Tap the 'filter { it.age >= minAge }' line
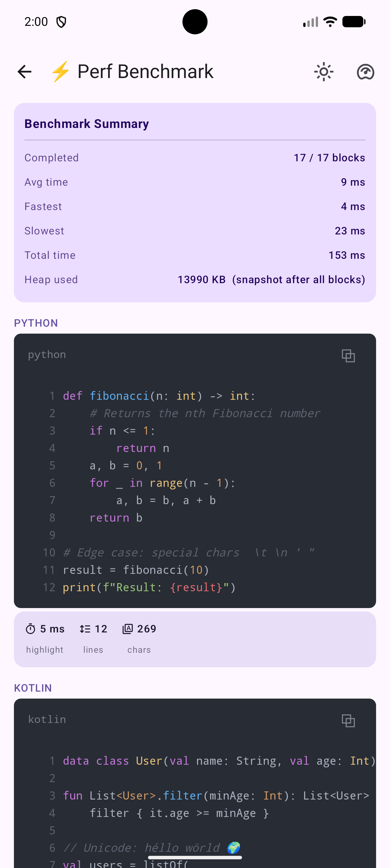Viewport: 390px width, 868px height. (x=179, y=813)
